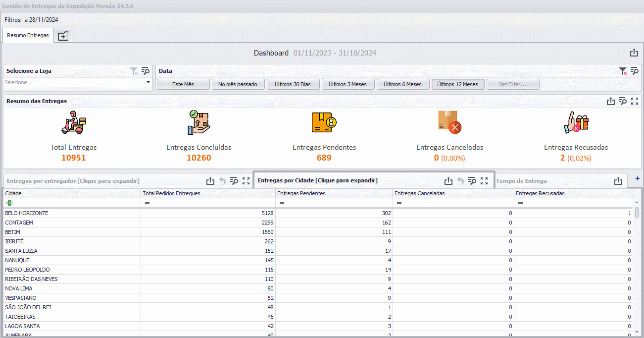Click the Total Entregas value 10951
Screen dimensions: 644x338
[x=74, y=158]
